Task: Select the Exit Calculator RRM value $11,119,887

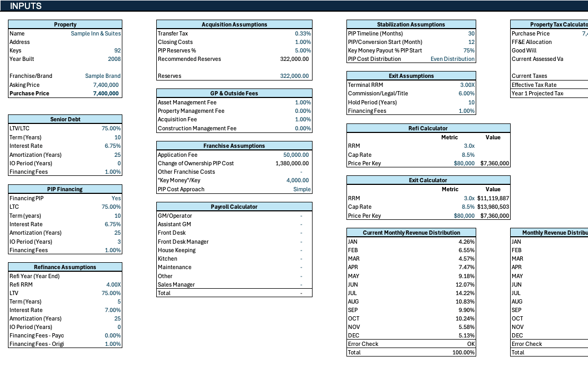Action: click(493, 198)
